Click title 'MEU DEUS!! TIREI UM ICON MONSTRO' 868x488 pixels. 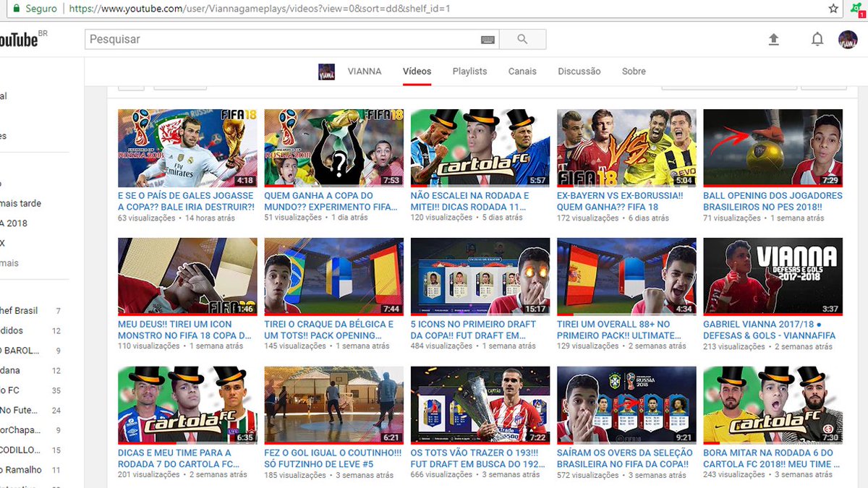tap(185, 330)
